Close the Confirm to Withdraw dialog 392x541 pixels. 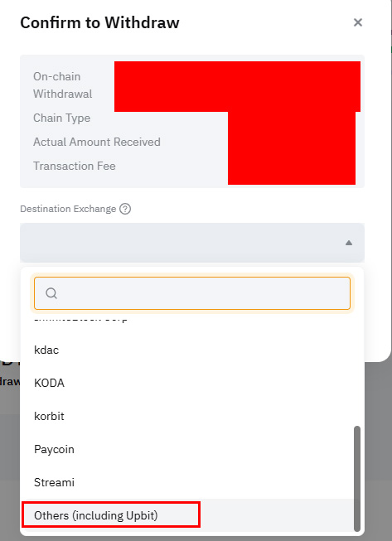tap(358, 22)
